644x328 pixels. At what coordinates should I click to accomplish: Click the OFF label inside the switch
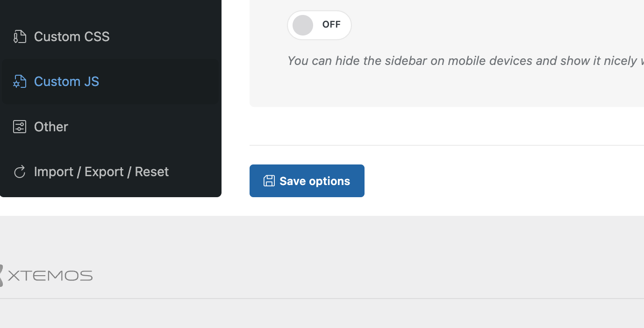(331, 25)
